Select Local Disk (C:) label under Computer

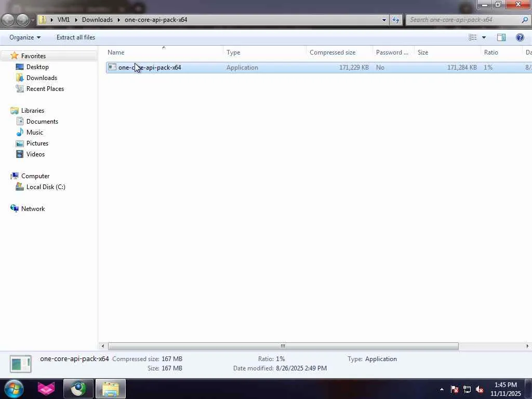[46, 187]
